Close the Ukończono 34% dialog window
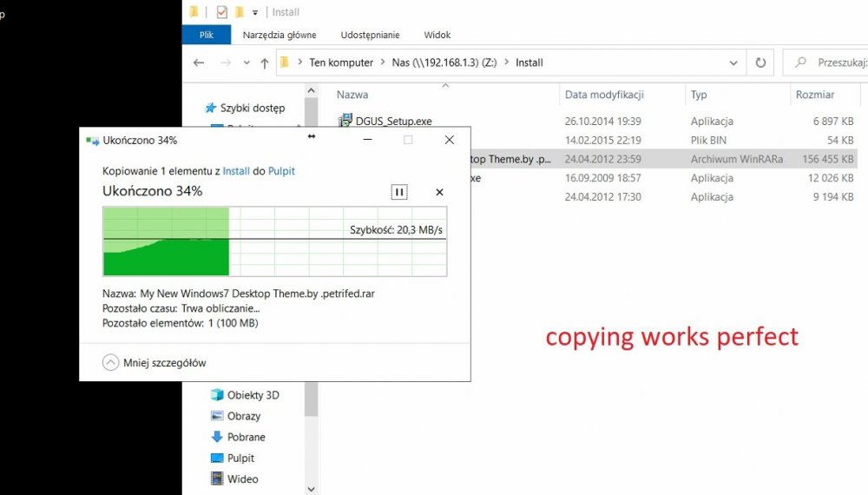 click(450, 140)
